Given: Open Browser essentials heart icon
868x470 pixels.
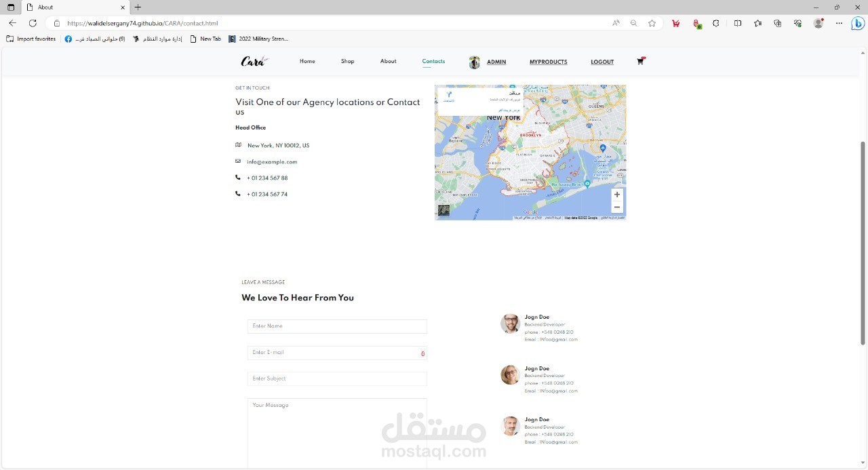Looking at the screenshot, I should coord(798,23).
